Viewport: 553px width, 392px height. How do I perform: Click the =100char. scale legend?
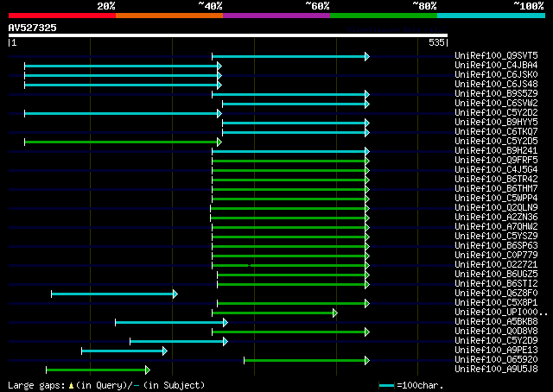(x=411, y=385)
